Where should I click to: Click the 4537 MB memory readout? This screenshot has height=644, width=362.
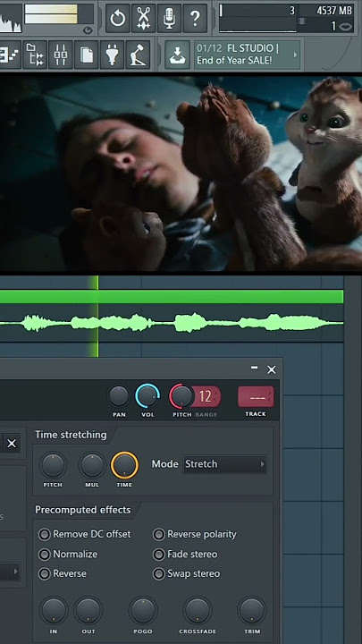334,10
